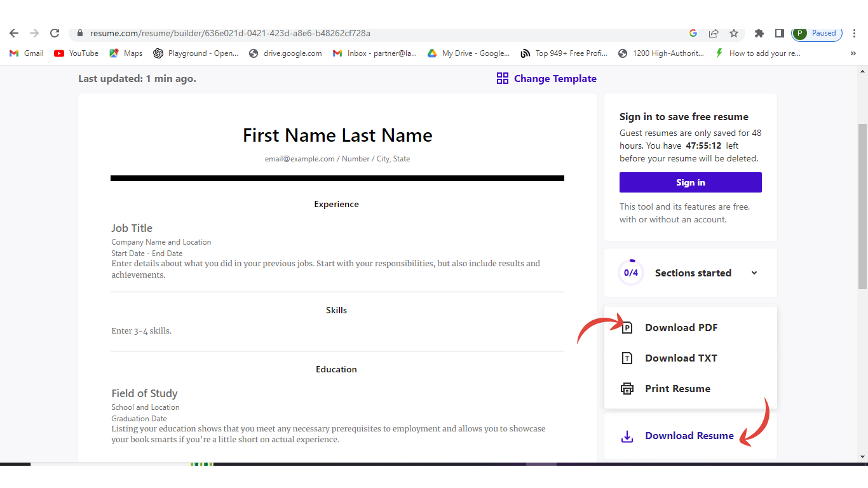
Task: Choose Print Resume from the menu
Action: tap(677, 389)
